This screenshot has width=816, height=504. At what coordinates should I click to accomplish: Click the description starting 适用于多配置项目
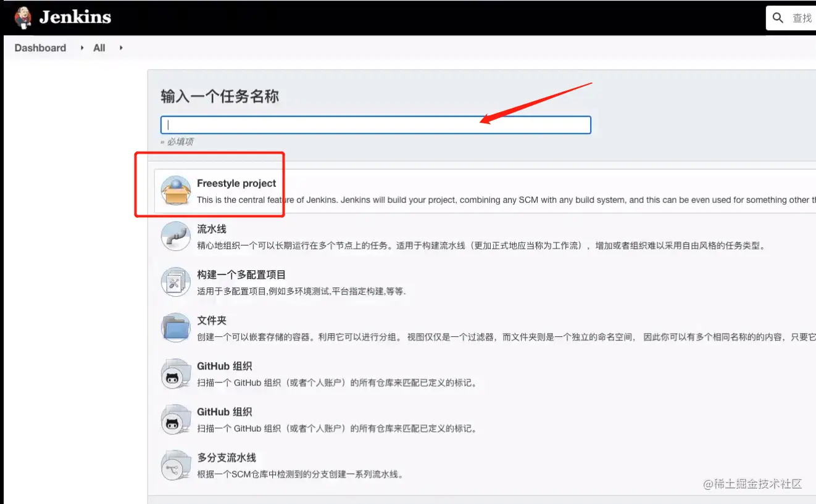click(301, 291)
